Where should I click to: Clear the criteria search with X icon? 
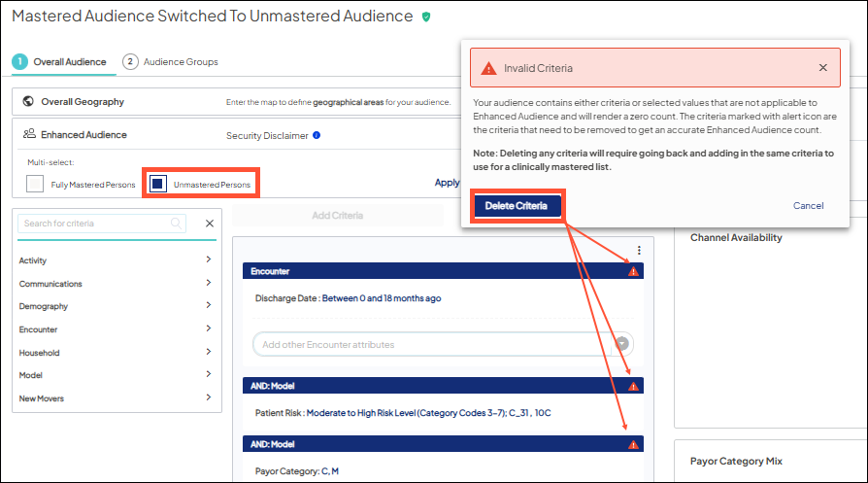tap(209, 224)
